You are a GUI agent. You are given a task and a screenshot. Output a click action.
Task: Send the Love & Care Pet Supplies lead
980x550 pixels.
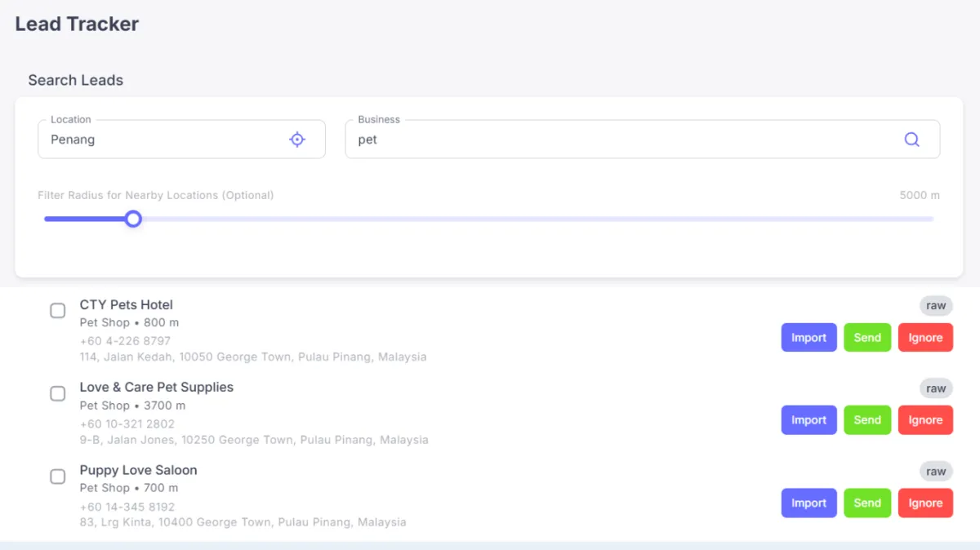[x=867, y=420]
